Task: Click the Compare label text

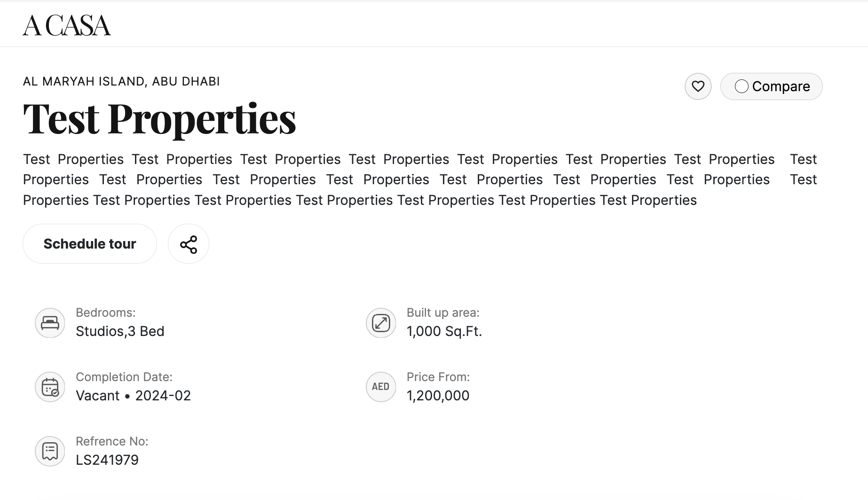Action: pos(781,86)
